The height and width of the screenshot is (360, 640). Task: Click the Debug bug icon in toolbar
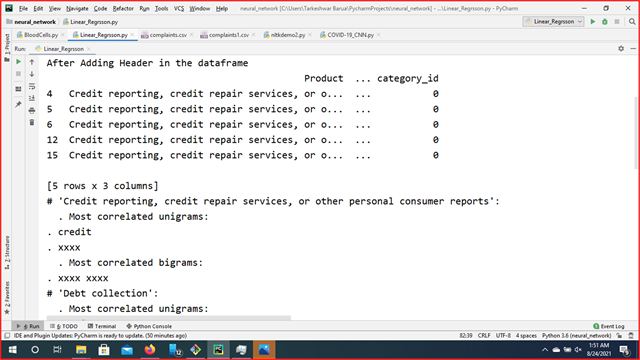point(605,22)
